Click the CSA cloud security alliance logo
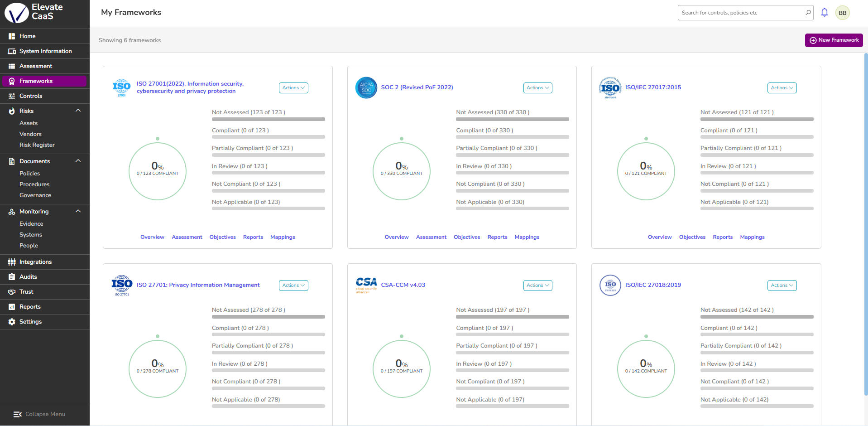The width and height of the screenshot is (868, 426). coord(366,285)
